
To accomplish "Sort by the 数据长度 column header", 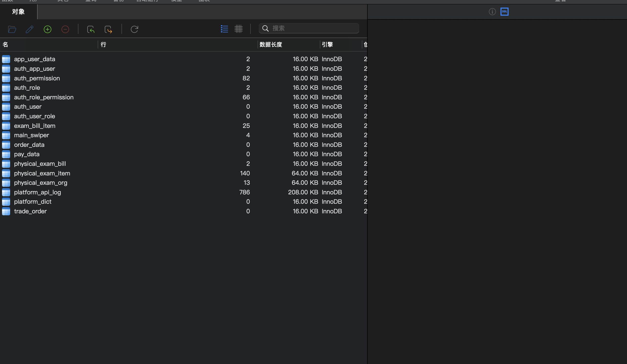I will pos(271,45).
